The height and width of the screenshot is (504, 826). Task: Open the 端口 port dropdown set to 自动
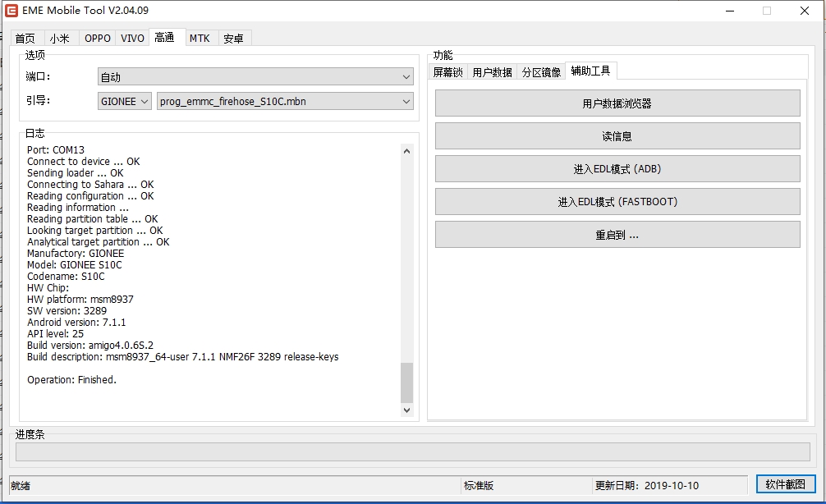click(x=255, y=77)
